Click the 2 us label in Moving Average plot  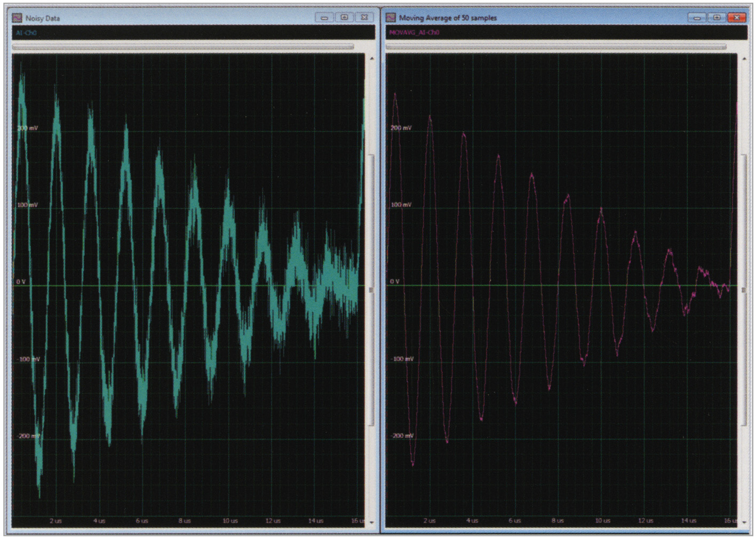429,520
